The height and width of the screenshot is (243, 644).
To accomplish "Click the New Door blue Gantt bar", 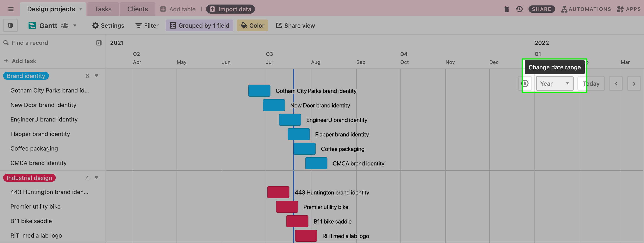I will pyautogui.click(x=274, y=105).
